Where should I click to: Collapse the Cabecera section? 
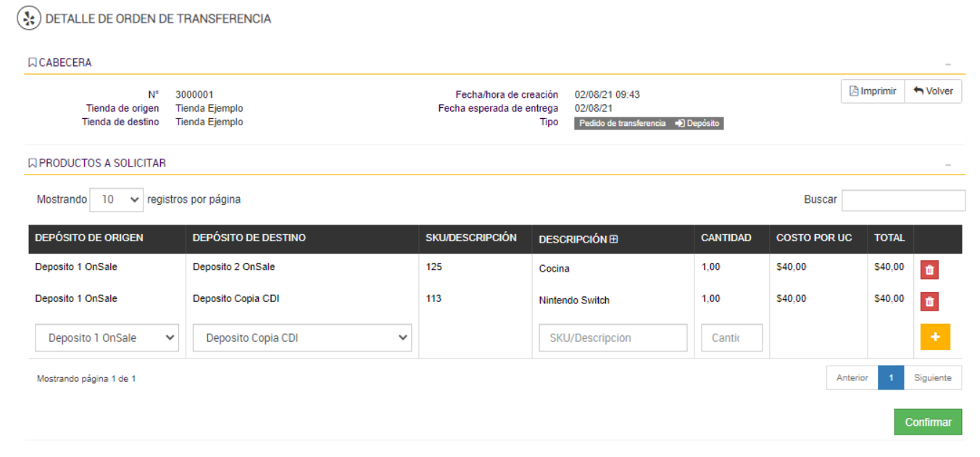click(x=947, y=64)
